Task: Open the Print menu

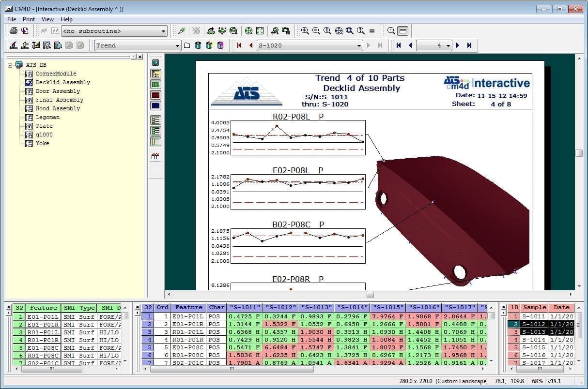Action: click(x=29, y=19)
